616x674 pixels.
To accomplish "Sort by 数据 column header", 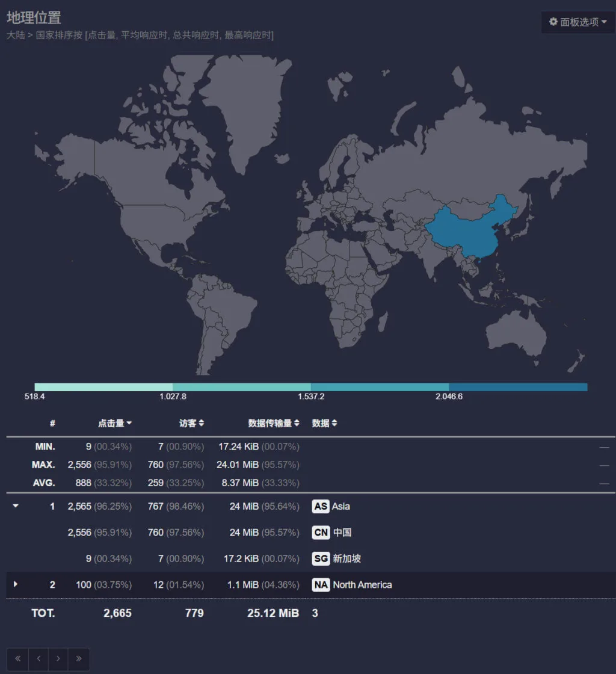I will (324, 423).
